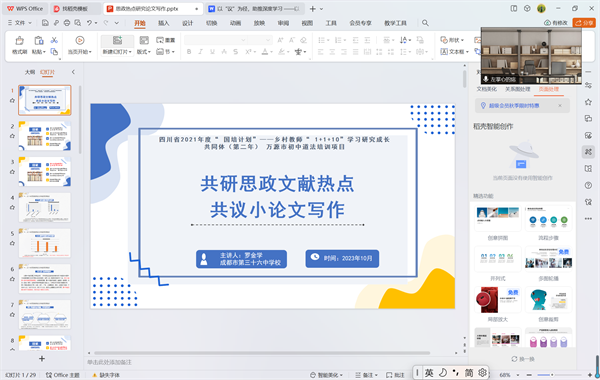Open the ribbon search magnifier

point(425,23)
